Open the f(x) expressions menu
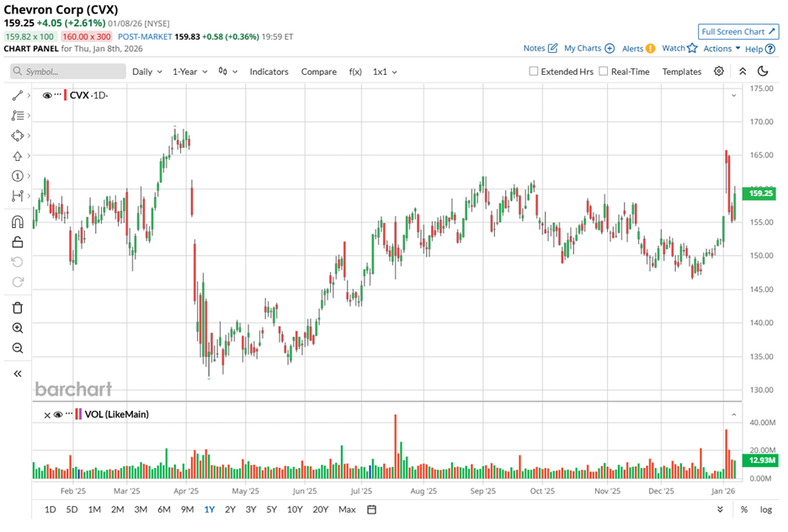 click(355, 72)
